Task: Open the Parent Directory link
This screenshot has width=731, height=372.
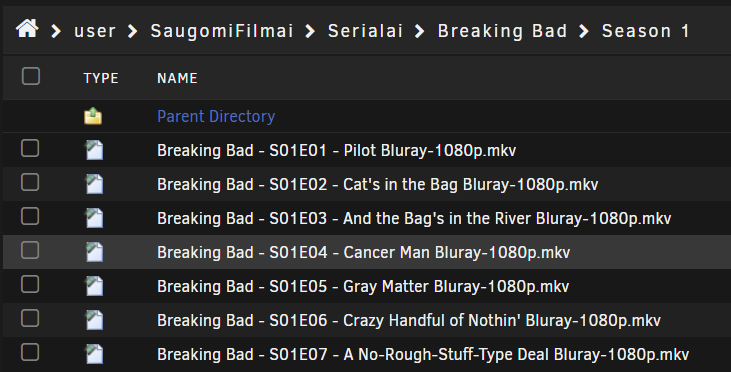Action: tap(216, 116)
